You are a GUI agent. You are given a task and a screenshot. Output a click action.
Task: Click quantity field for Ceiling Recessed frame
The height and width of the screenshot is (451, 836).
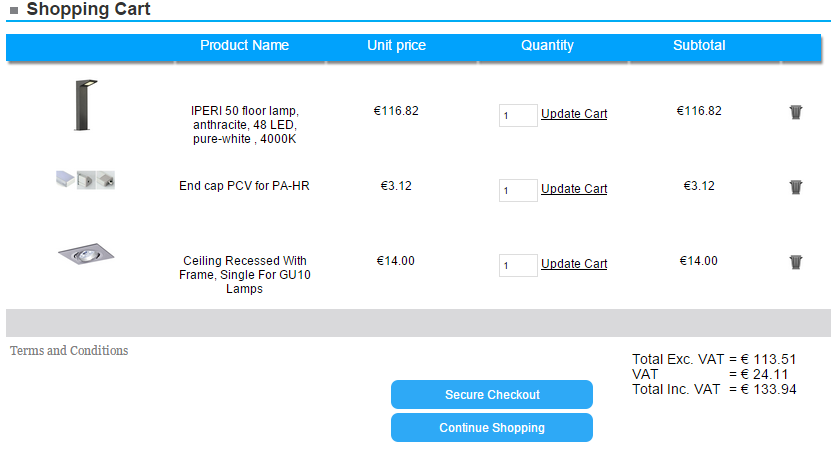(518, 265)
